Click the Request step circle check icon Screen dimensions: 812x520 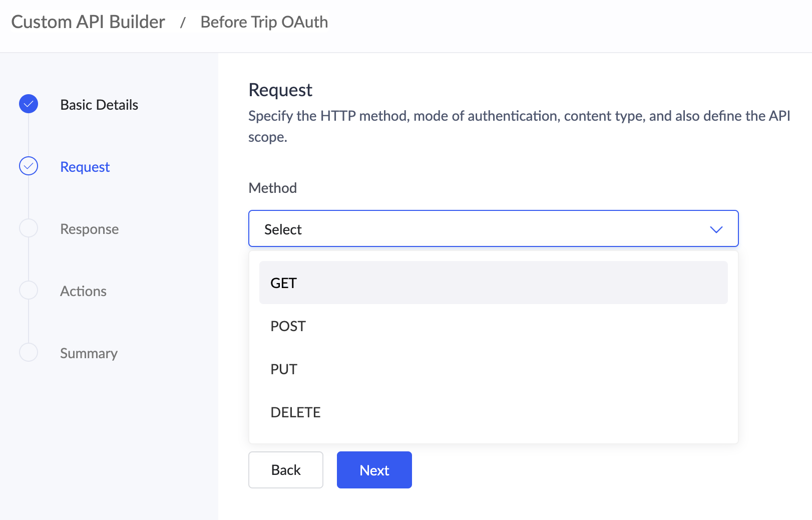(x=29, y=166)
